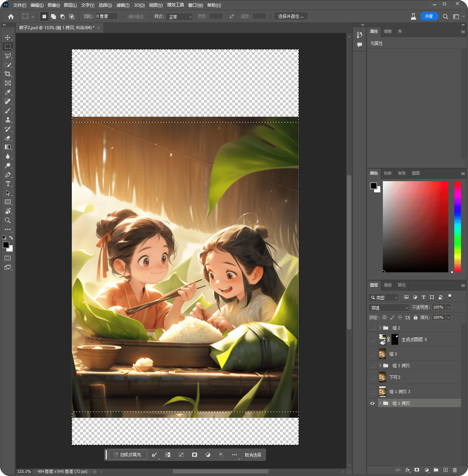The image size is (468, 476).
Task: Select the Crop tool
Action: (x=8, y=74)
